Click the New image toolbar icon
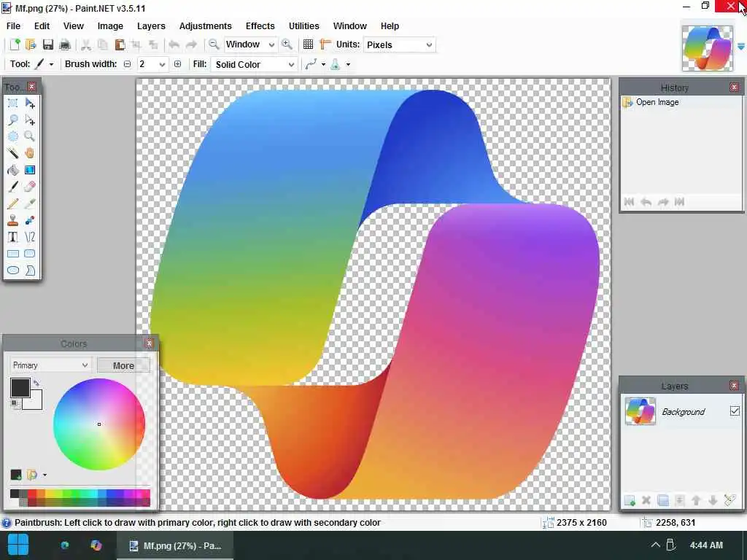747x560 pixels. (x=15, y=44)
